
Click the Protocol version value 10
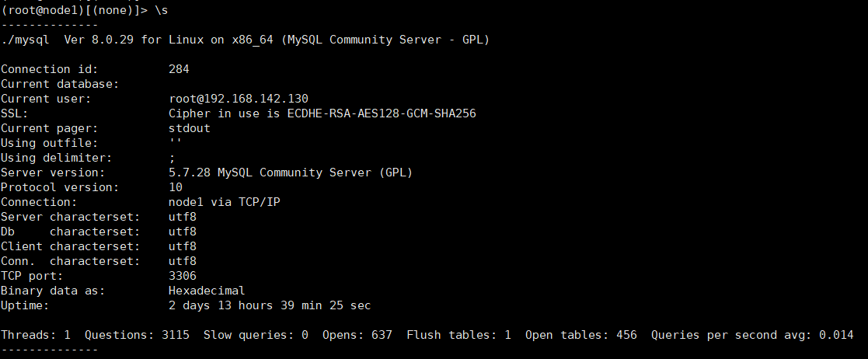click(176, 187)
